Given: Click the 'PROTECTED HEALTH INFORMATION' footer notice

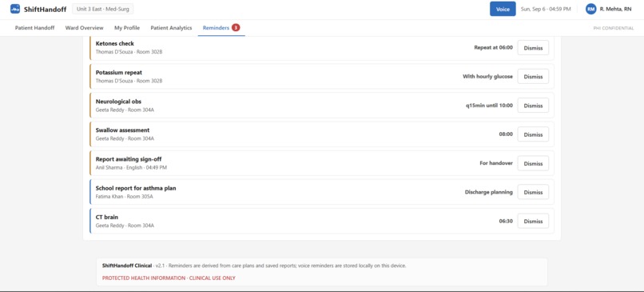Looking at the screenshot, I should [169, 278].
